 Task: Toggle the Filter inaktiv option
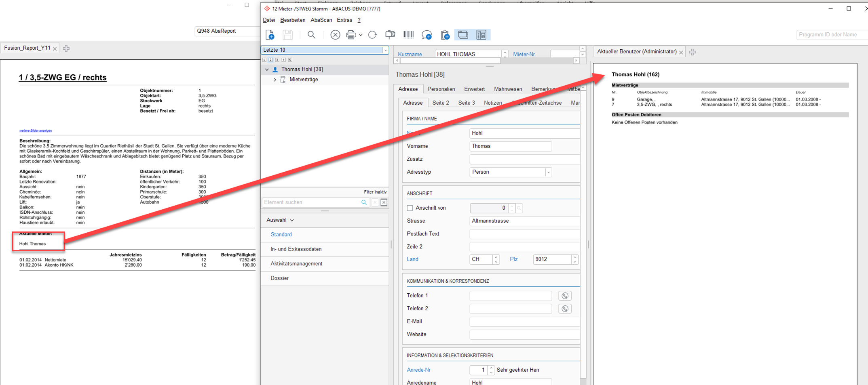375,192
